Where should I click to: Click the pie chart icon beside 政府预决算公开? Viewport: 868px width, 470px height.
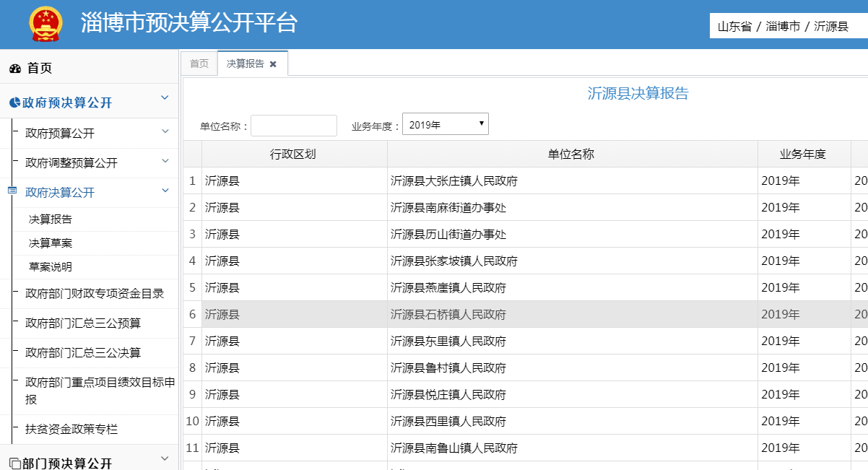tap(14, 103)
